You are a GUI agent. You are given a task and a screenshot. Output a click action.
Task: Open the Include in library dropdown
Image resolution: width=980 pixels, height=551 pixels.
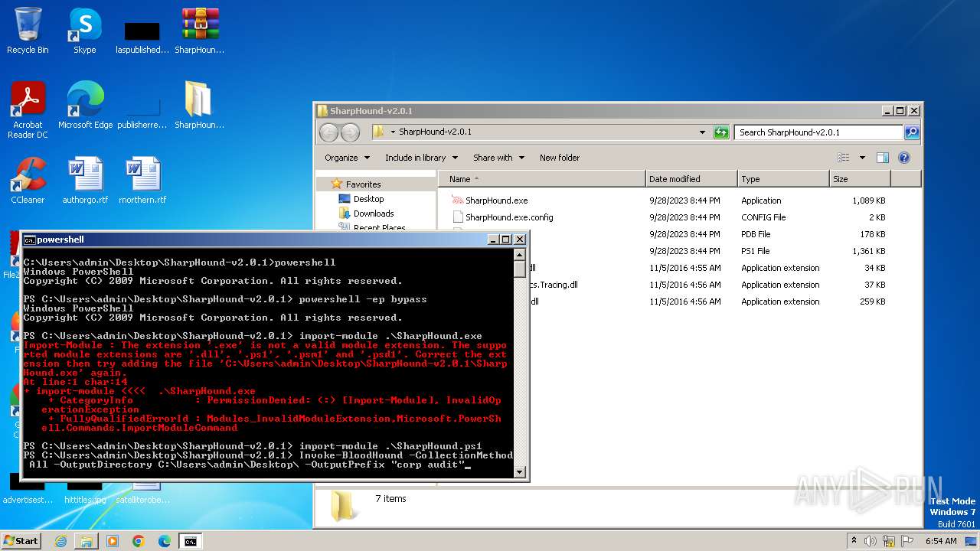coord(421,158)
